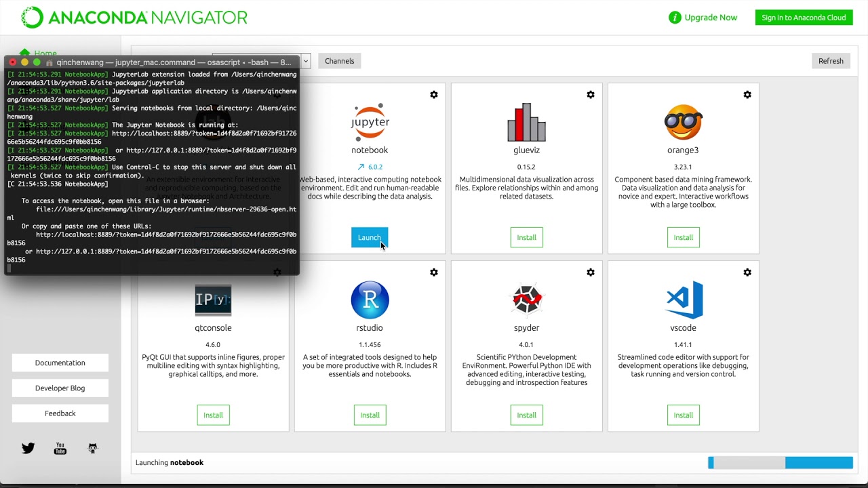Click the glueviz bar chart logo
This screenshot has width=868, height=488.
526,122
